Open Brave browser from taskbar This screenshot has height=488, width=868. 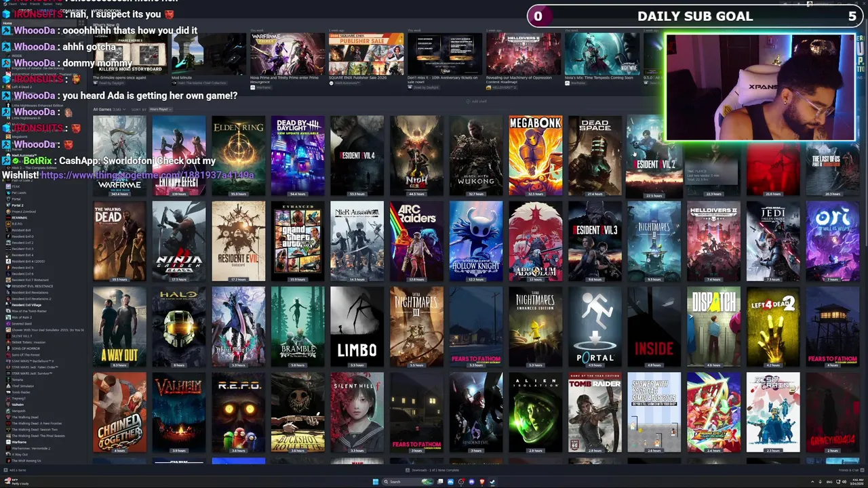(x=481, y=482)
